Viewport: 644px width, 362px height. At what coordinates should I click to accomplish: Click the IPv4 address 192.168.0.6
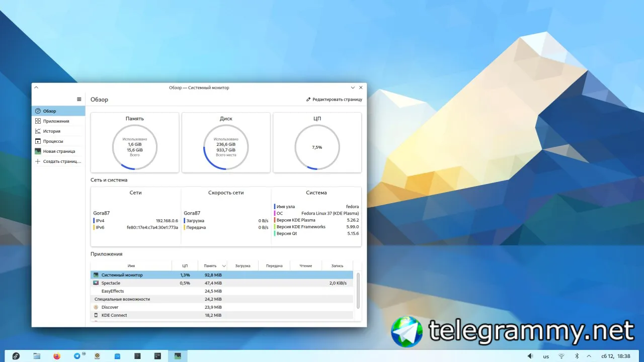167,221
